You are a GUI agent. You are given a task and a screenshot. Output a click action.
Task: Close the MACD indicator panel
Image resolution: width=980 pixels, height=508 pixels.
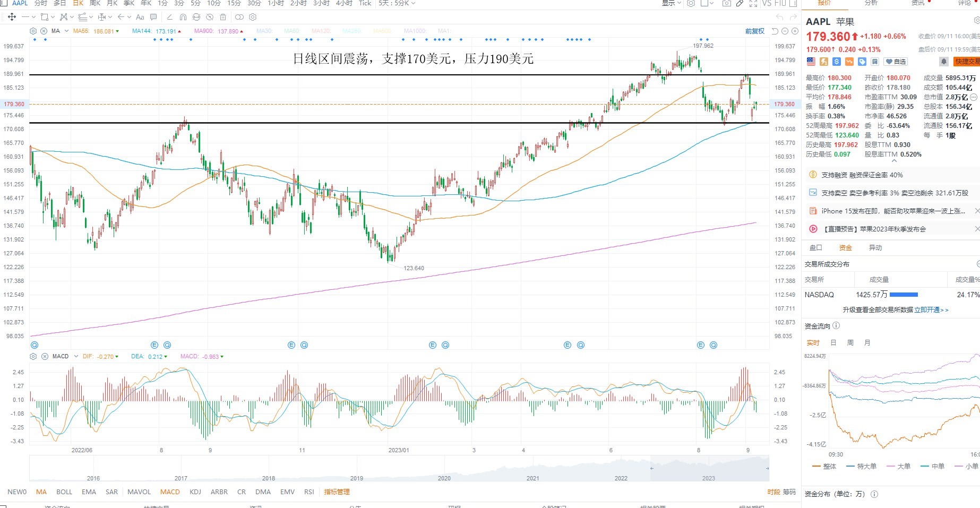point(45,356)
